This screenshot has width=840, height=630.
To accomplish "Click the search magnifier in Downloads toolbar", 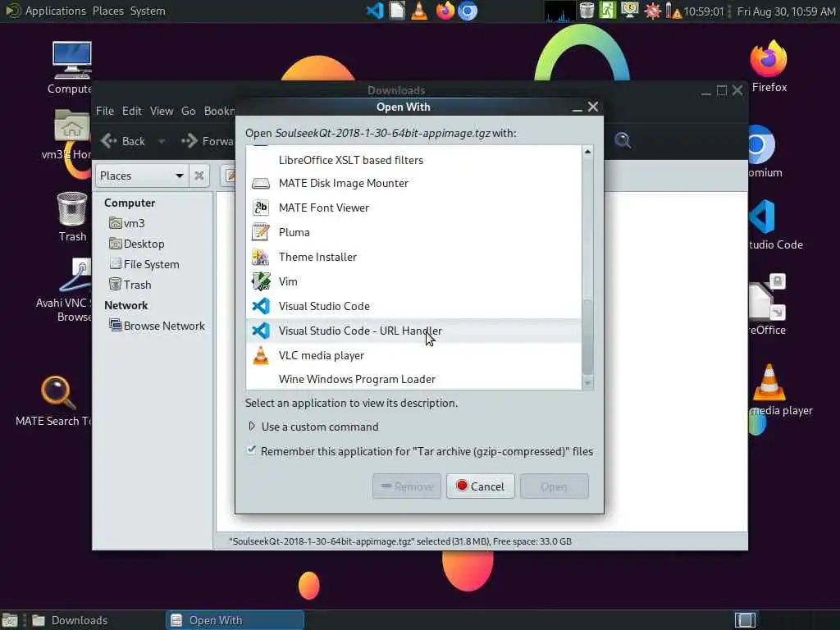I will (622, 140).
